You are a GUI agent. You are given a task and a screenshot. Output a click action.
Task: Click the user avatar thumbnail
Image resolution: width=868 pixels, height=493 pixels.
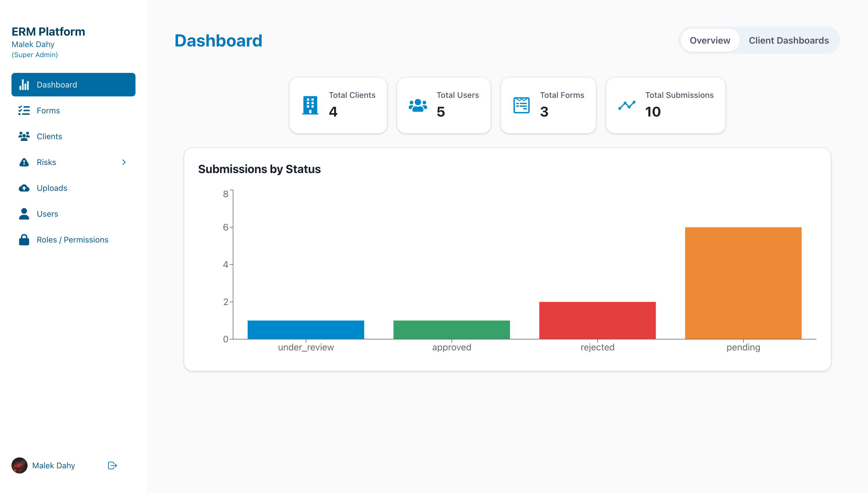[x=19, y=465]
